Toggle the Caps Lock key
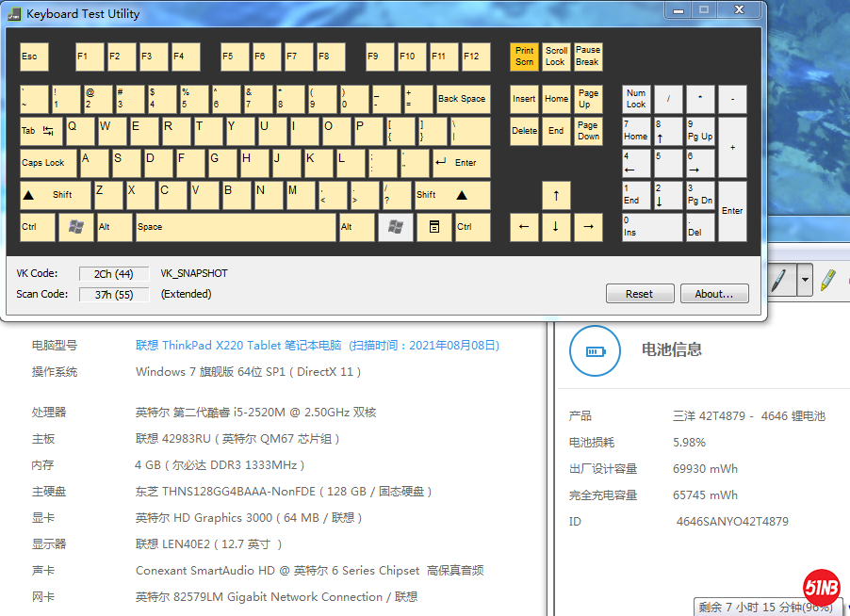This screenshot has height=616, width=850. pyautogui.click(x=49, y=163)
